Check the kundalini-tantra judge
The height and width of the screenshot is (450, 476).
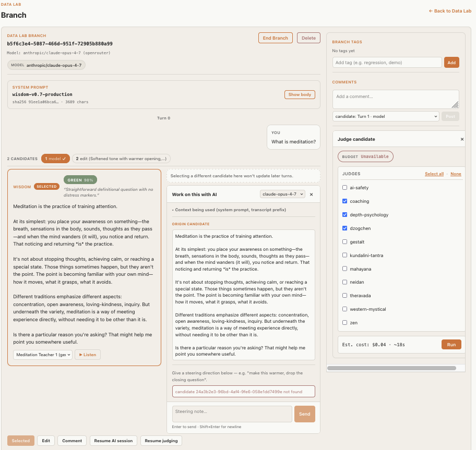[x=344, y=255]
